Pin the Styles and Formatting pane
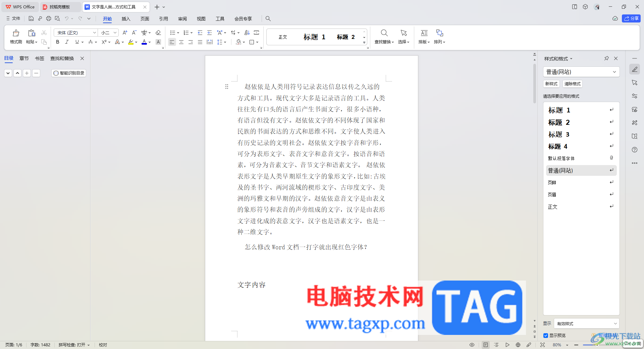This screenshot has height=349, width=644. pos(606,58)
